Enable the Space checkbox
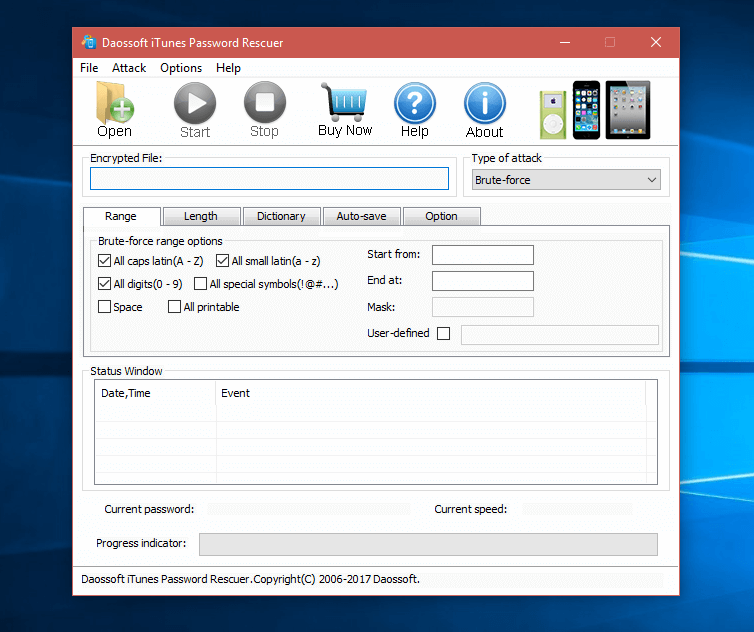 (x=104, y=307)
